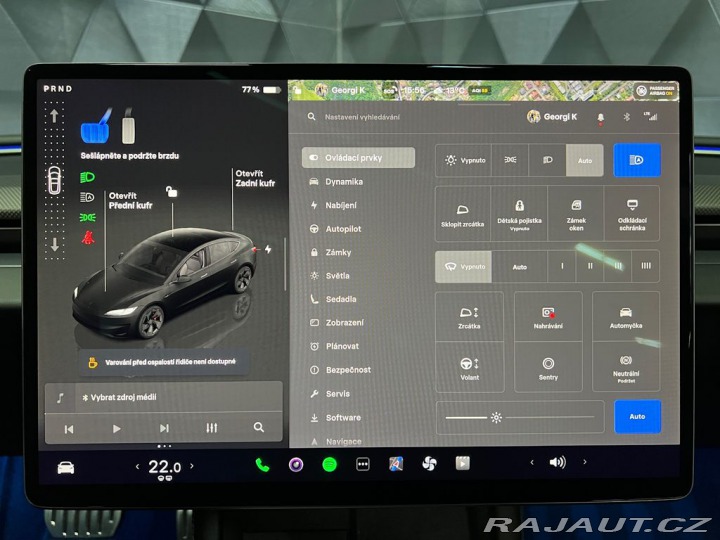
Task: Set headlights to Vypnuto (off)
Action: tap(463, 160)
